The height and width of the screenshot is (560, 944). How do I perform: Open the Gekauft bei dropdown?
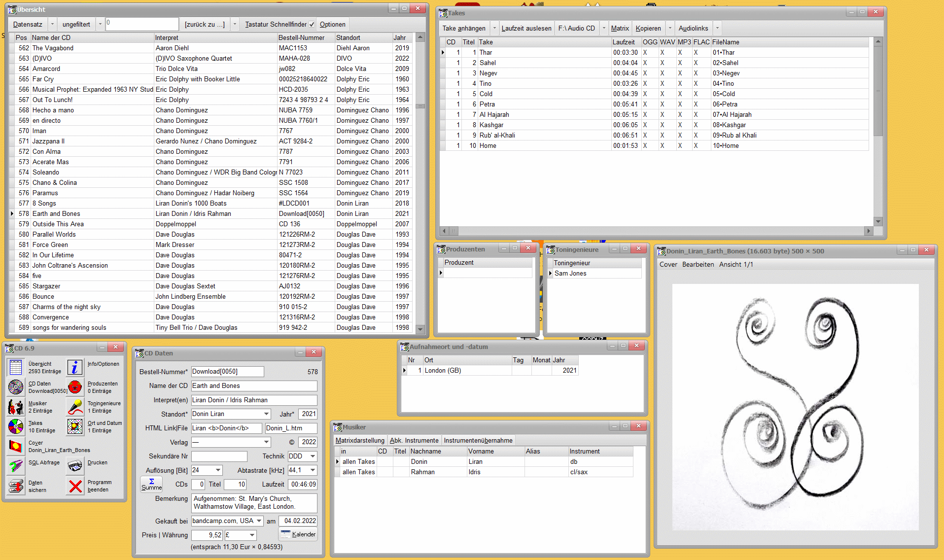[259, 521]
